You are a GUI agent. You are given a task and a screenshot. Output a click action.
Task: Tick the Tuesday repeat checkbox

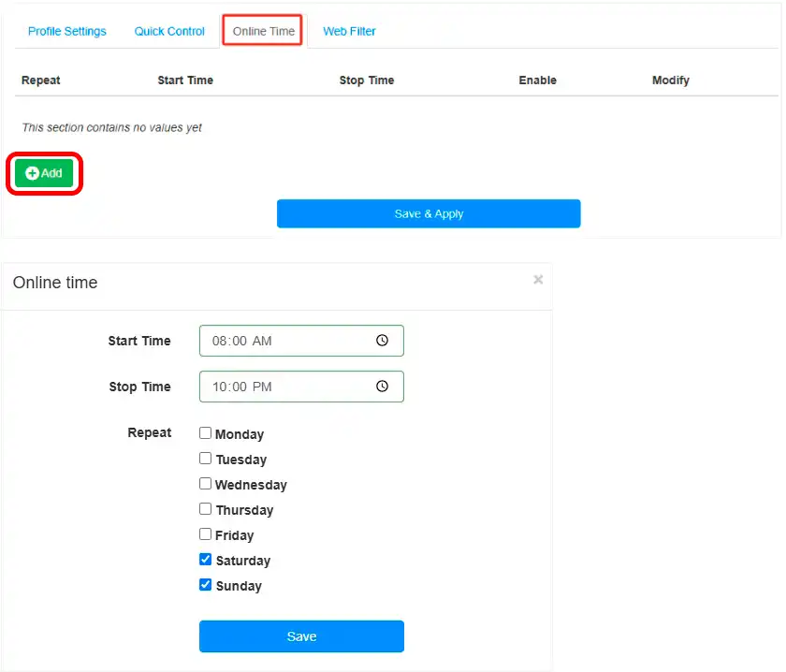(205, 459)
